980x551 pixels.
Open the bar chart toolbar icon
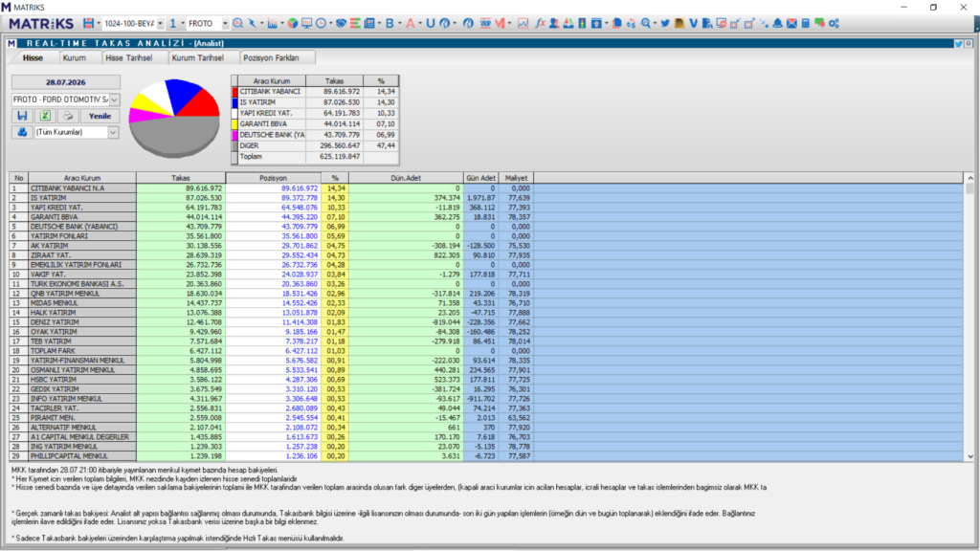(272, 23)
